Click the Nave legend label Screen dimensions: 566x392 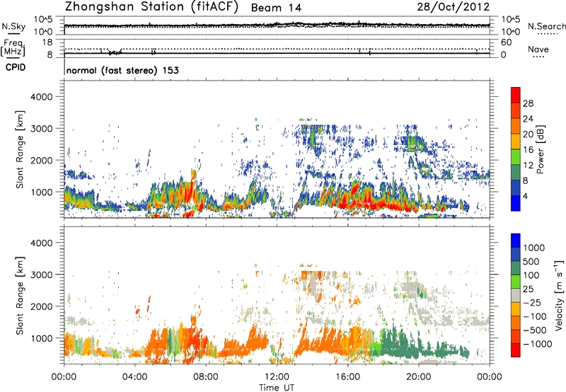[538, 49]
